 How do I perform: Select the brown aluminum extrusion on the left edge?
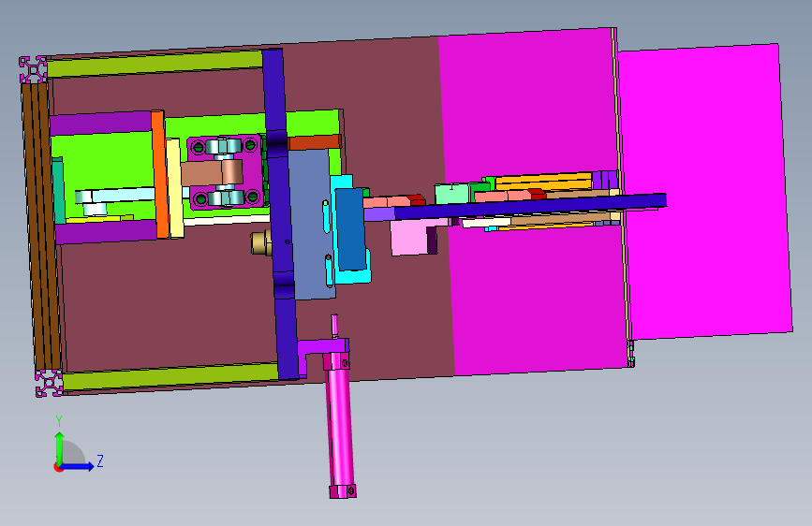pos(41,226)
